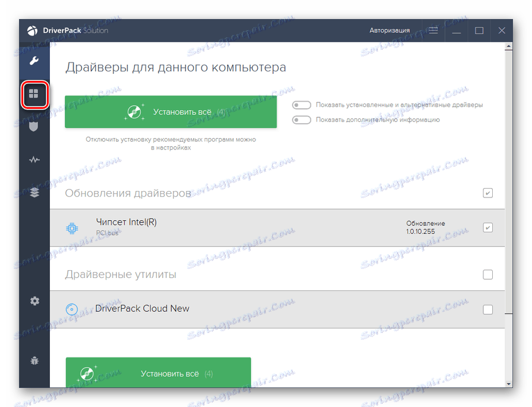Open the software apps grid icon
This screenshot has height=407, width=532.
pyautogui.click(x=34, y=94)
